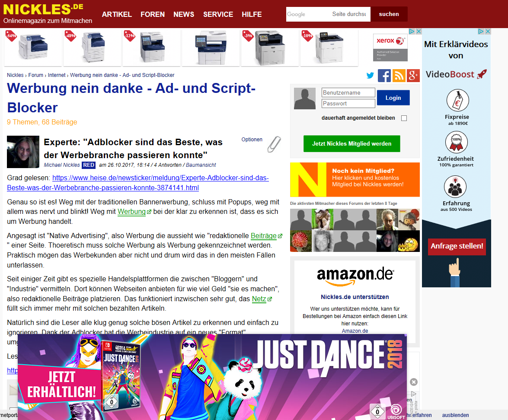The width and height of the screenshot is (508, 420).
Task: Click the Noch kein Mitglied banner
Action: click(355, 180)
